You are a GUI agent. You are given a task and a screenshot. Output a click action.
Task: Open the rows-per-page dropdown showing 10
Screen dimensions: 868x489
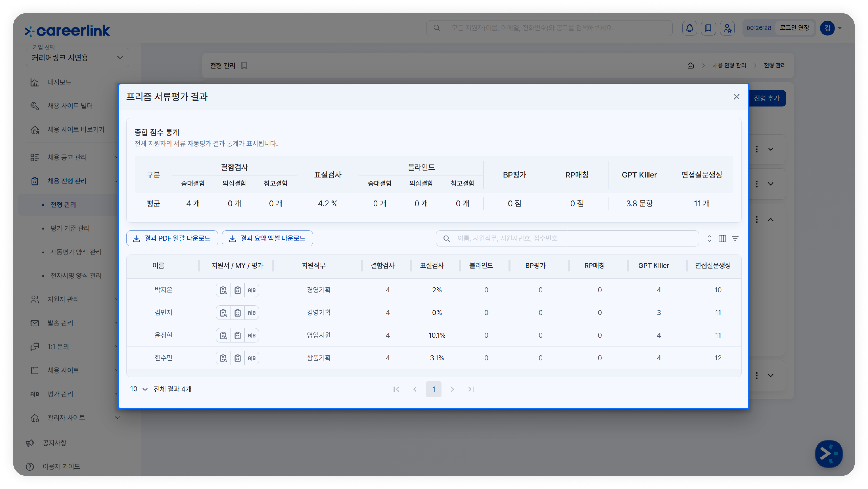point(139,389)
